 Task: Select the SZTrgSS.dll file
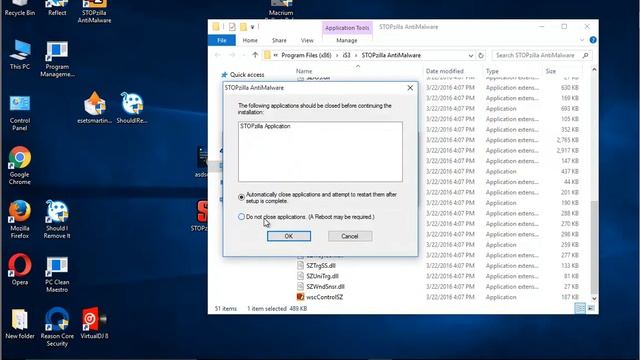[321, 265]
